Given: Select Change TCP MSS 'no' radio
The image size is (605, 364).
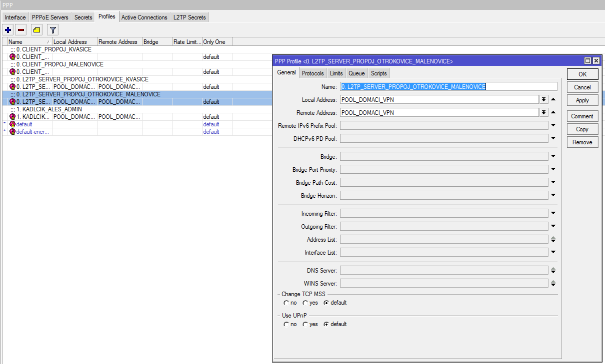Looking at the screenshot, I should click(286, 303).
